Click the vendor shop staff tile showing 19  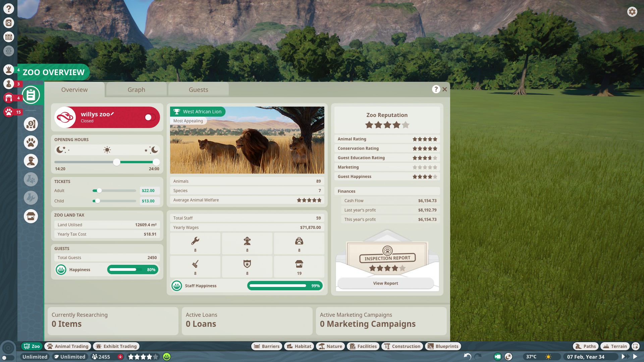point(299,267)
